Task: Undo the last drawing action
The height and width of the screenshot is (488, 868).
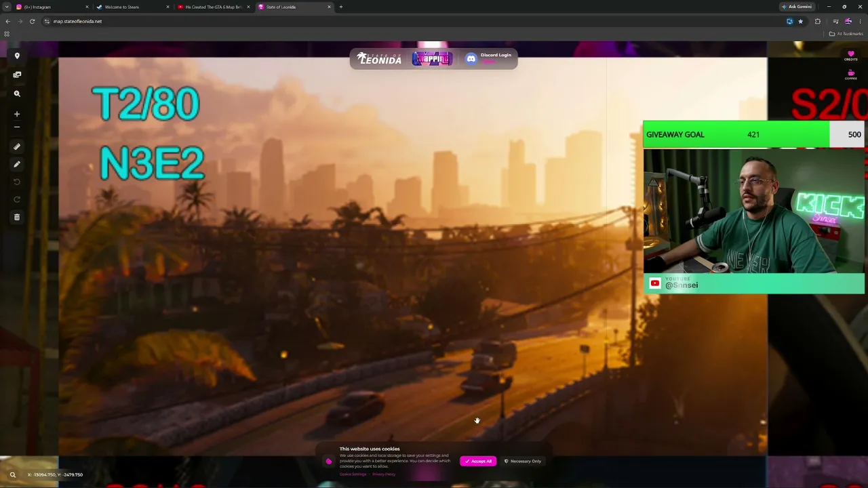Action: click(x=17, y=182)
